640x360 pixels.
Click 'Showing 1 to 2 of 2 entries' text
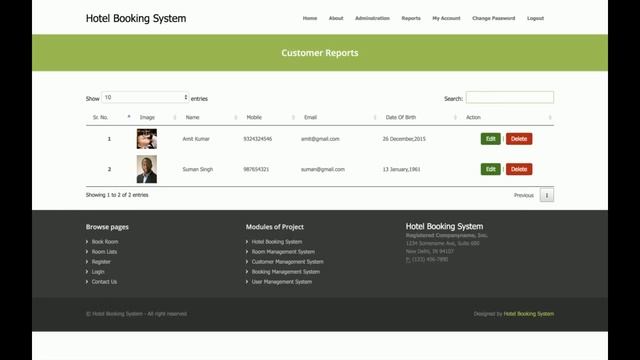click(x=117, y=195)
